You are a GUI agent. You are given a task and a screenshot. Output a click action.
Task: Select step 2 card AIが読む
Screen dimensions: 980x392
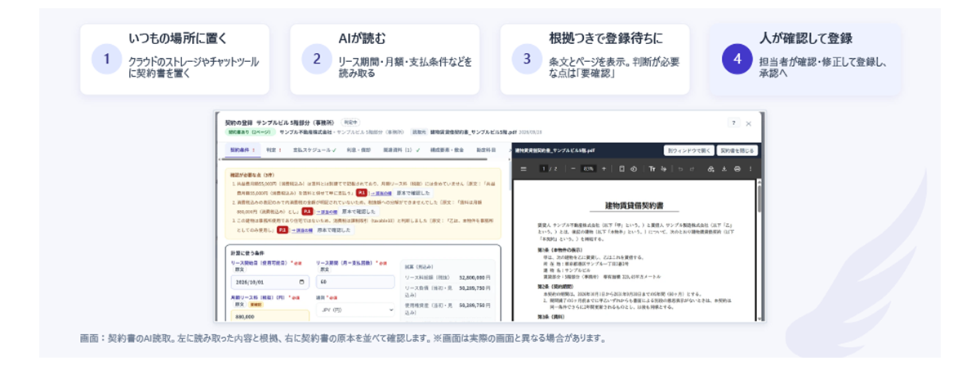(x=385, y=59)
